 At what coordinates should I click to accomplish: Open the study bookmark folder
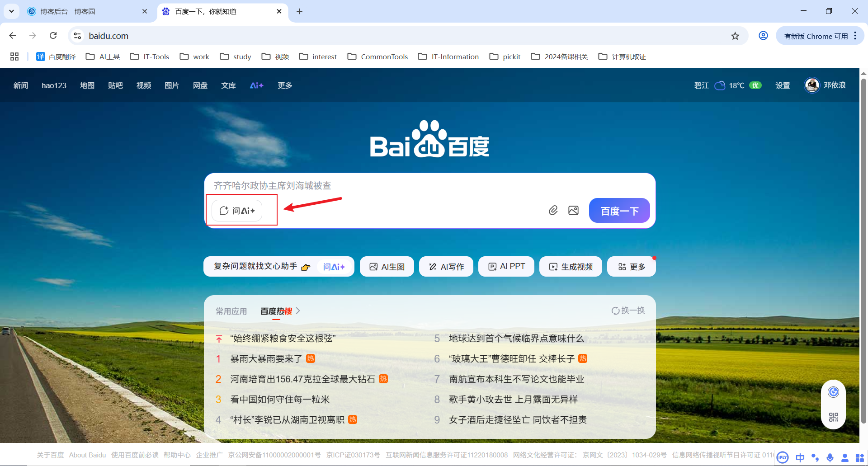coord(236,56)
